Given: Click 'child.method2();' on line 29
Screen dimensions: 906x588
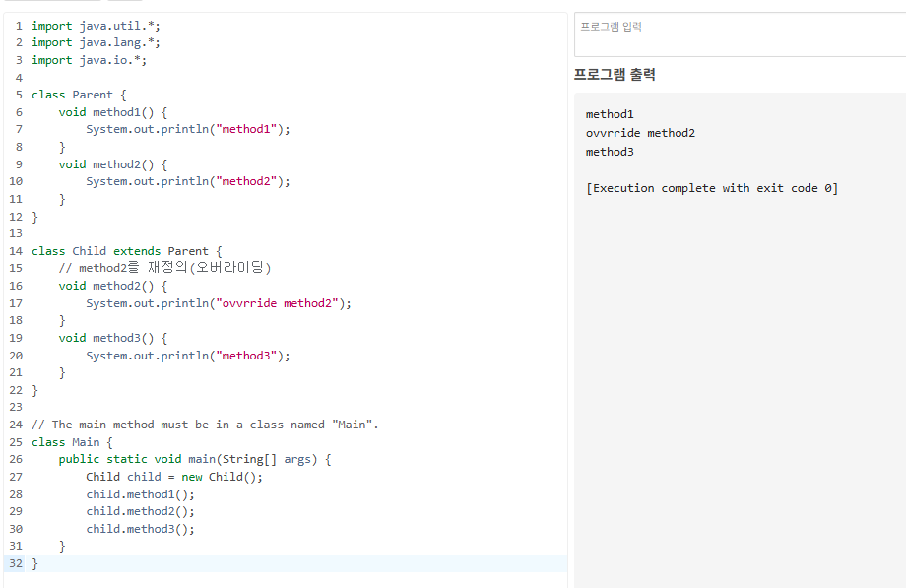Looking at the screenshot, I should click(141, 511).
